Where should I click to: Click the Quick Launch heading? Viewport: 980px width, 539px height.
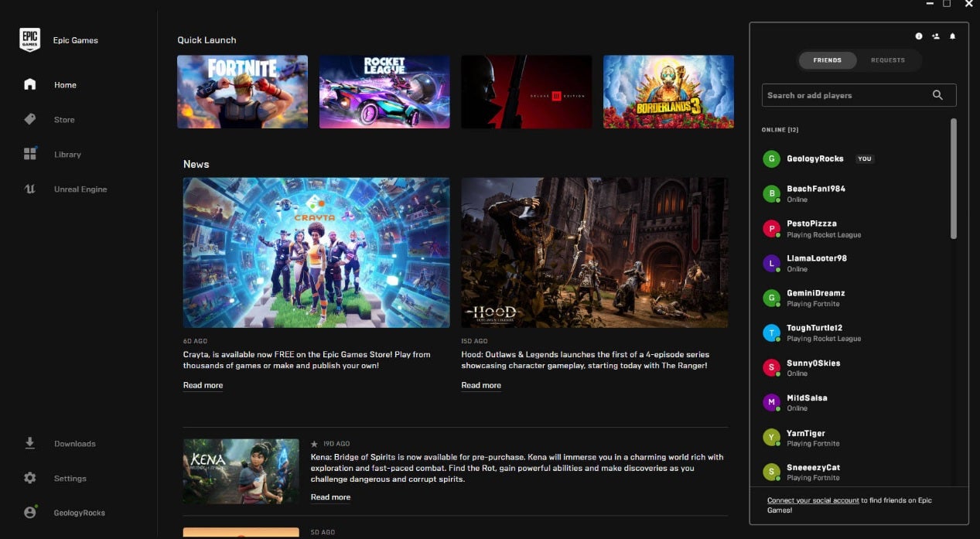pos(207,40)
